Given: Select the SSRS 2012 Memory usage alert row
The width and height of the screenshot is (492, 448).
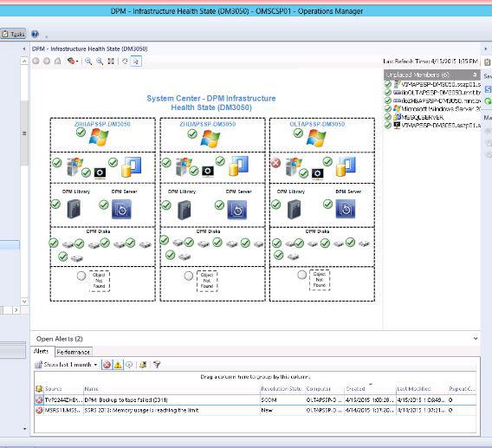Looking at the screenshot, I should (256, 410).
